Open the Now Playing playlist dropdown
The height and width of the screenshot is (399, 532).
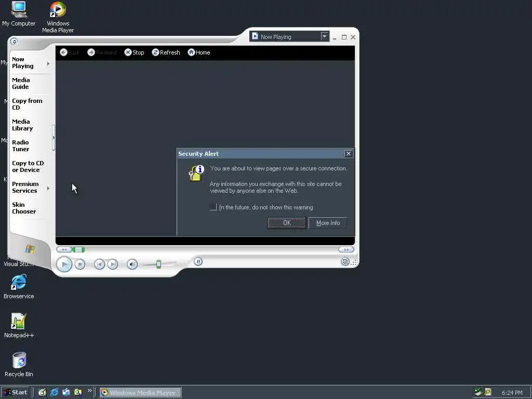point(324,36)
